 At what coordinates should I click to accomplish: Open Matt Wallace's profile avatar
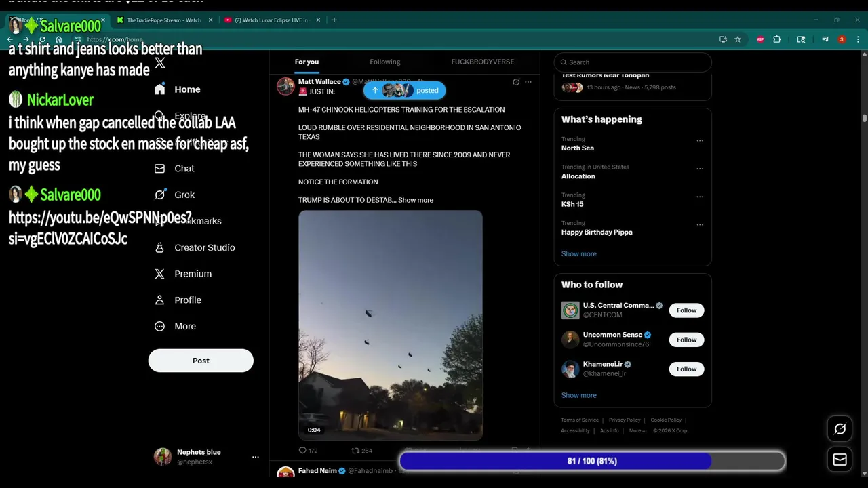(285, 86)
